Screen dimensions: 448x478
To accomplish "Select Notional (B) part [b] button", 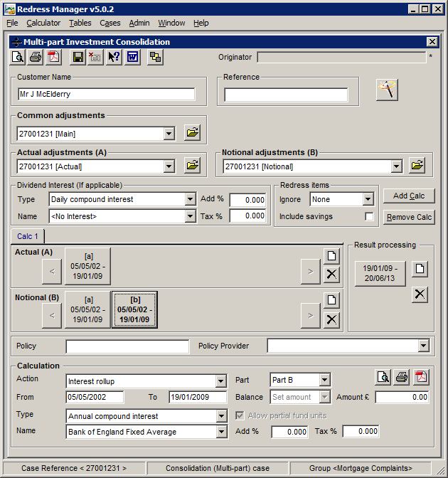I will [x=134, y=309].
